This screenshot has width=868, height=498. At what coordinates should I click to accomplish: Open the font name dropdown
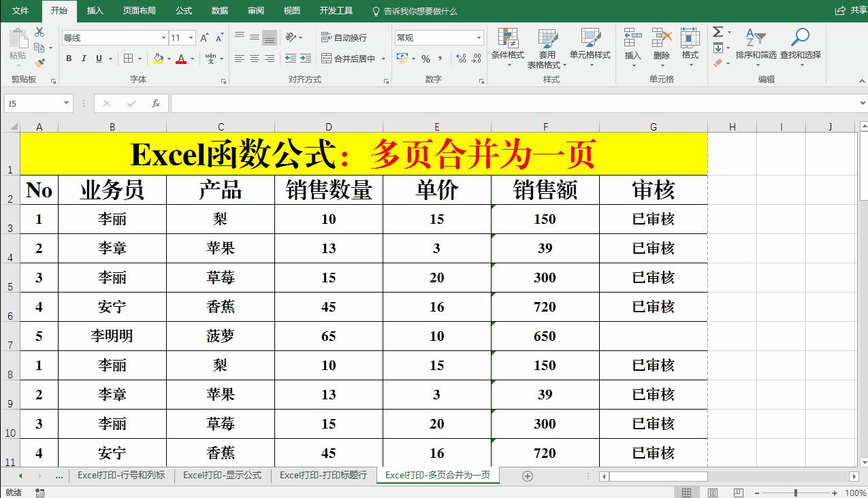[163, 37]
